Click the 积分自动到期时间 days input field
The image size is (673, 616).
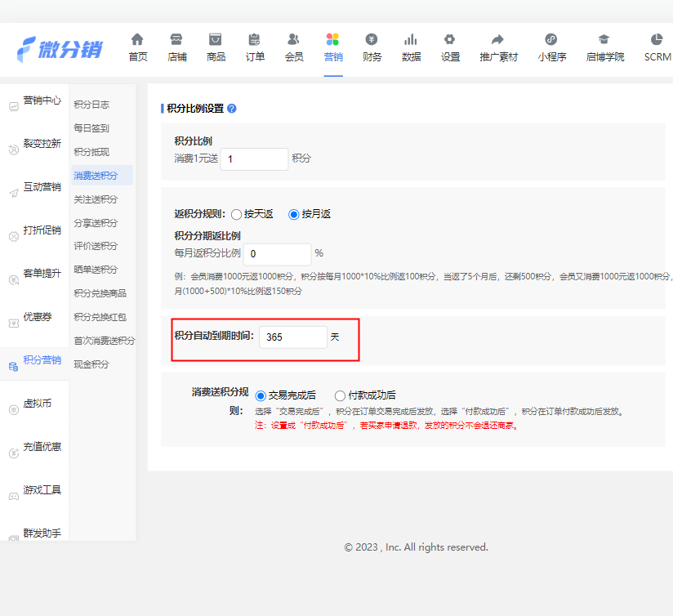(292, 337)
